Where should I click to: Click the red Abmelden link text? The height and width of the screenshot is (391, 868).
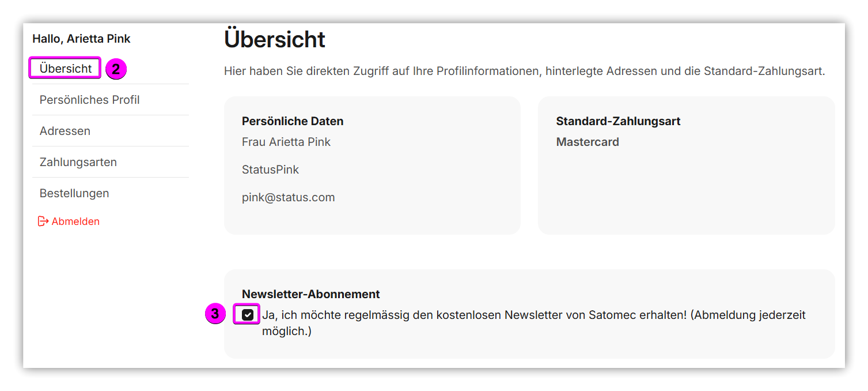[75, 221]
